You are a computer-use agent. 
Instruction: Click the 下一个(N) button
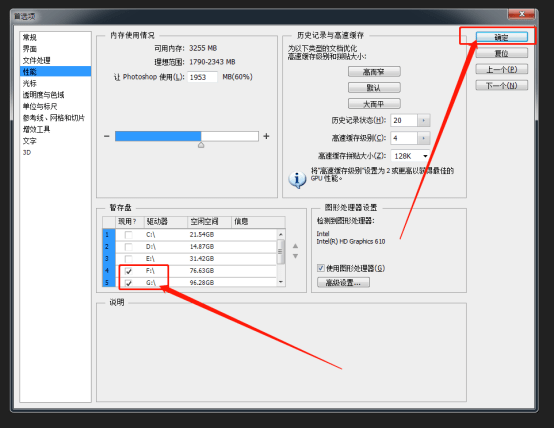pos(502,86)
